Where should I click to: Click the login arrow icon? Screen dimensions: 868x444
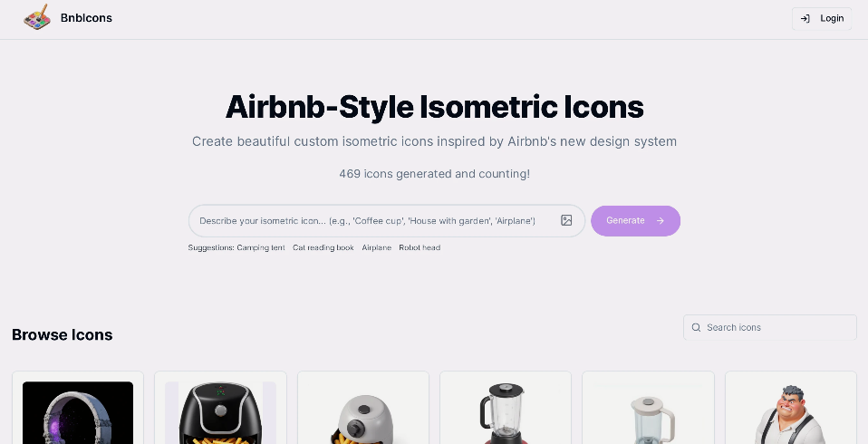pyautogui.click(x=805, y=18)
